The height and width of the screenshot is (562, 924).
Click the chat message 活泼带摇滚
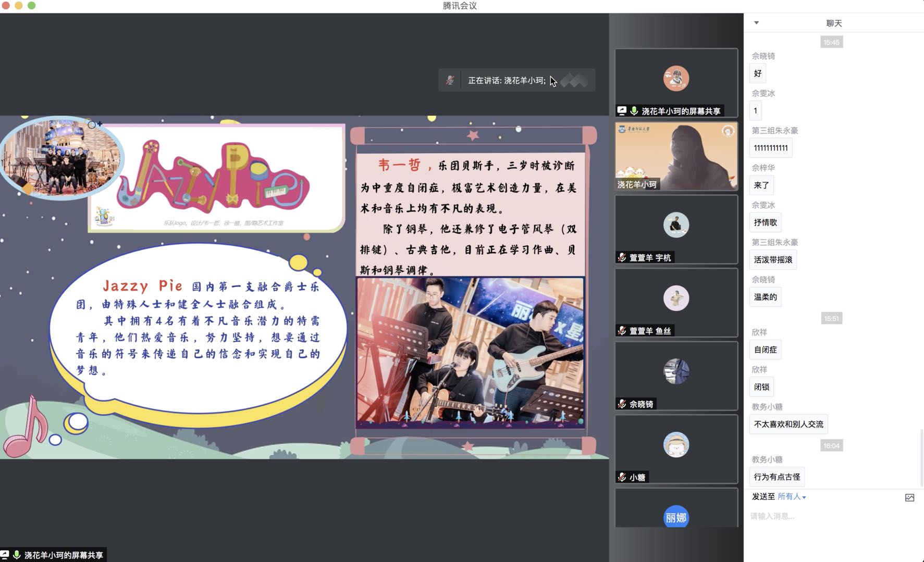[x=773, y=260]
